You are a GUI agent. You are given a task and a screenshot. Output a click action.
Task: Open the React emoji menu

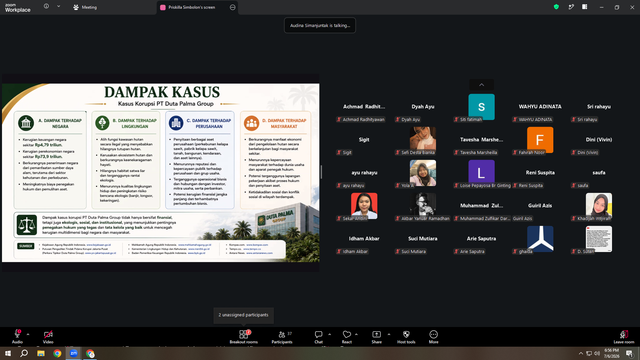[x=347, y=337]
